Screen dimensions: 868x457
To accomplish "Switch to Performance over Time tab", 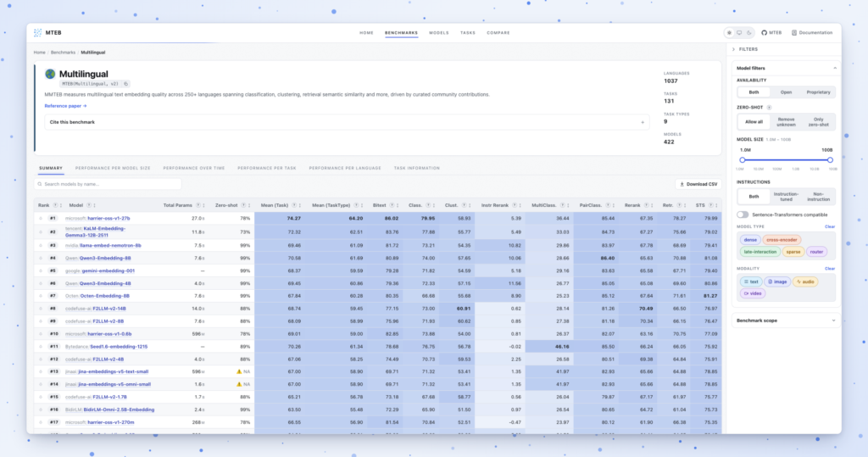I will 194,168.
